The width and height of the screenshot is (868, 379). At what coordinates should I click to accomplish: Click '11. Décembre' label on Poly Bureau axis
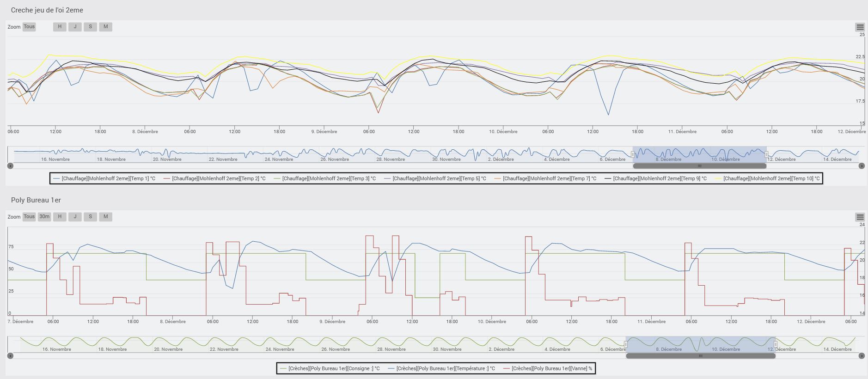651,322
